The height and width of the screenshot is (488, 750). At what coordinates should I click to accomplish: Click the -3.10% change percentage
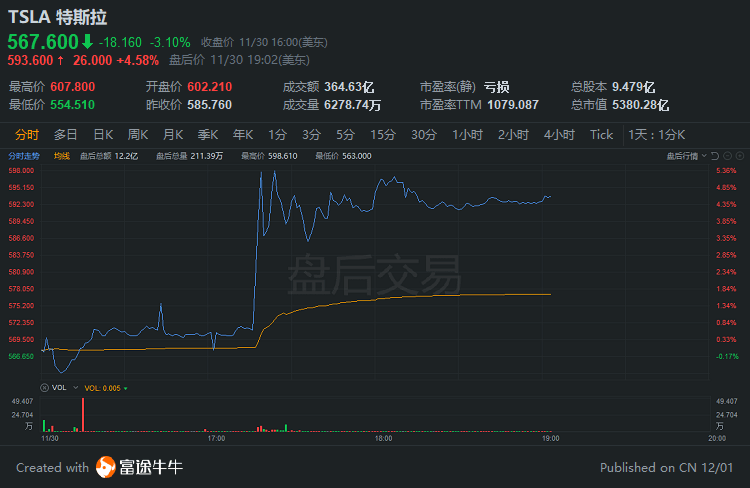point(170,42)
